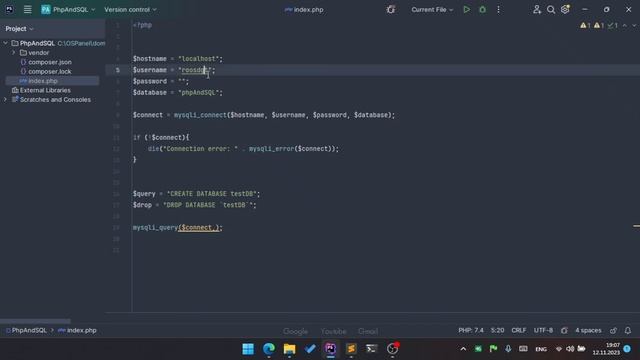Click the Google link at bottom
Viewport: 640px width, 360px height.
click(296, 331)
